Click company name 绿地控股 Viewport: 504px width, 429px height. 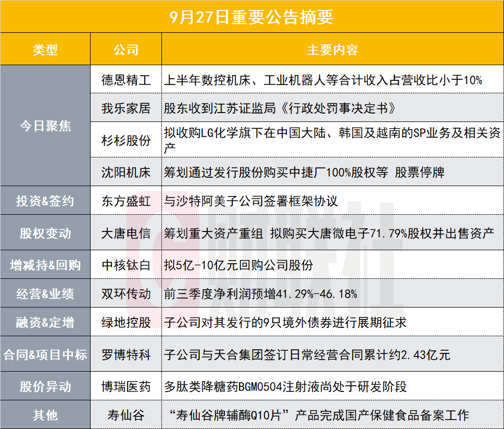[126, 322]
